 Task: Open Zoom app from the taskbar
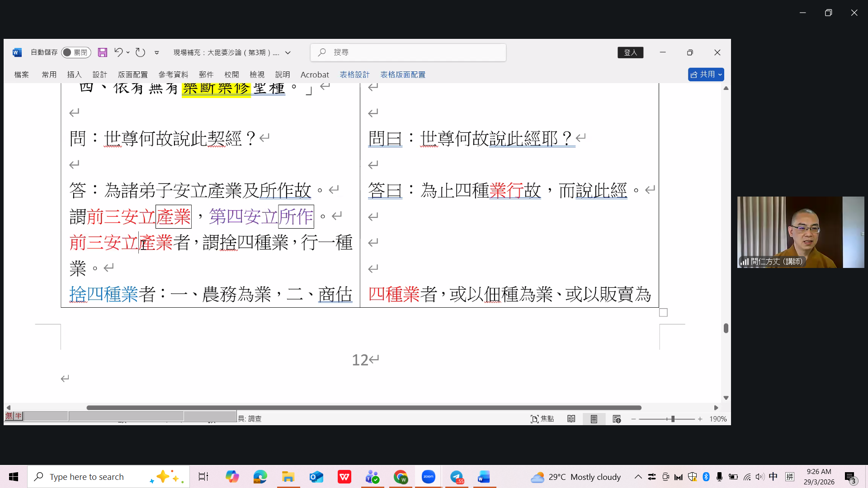(x=428, y=477)
